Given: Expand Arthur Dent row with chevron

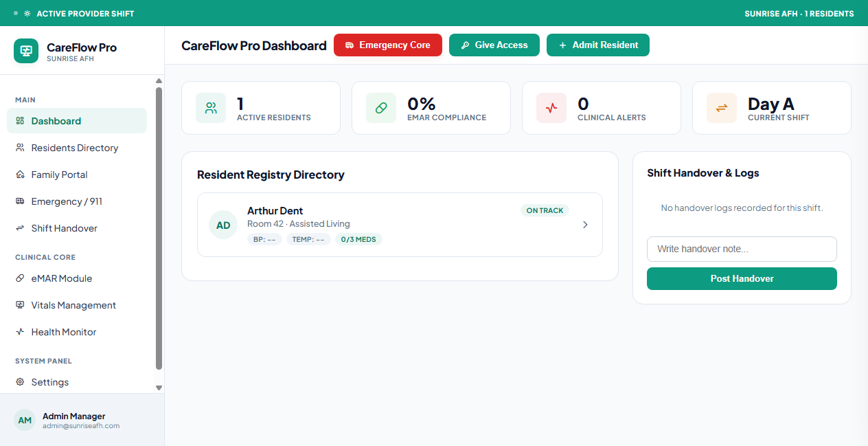Looking at the screenshot, I should point(585,225).
